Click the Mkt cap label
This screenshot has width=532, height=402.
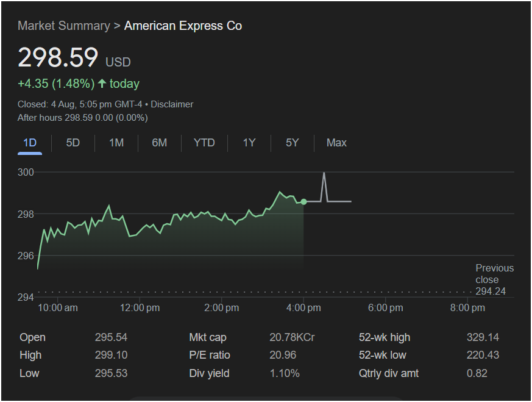click(x=208, y=337)
